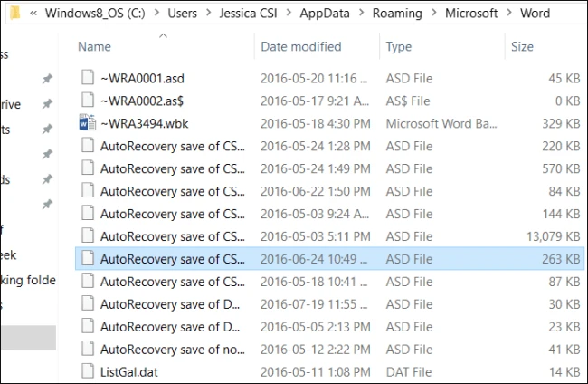This screenshot has width=588, height=384.
Task: Sort files by the Type column header
Action: 399,46
